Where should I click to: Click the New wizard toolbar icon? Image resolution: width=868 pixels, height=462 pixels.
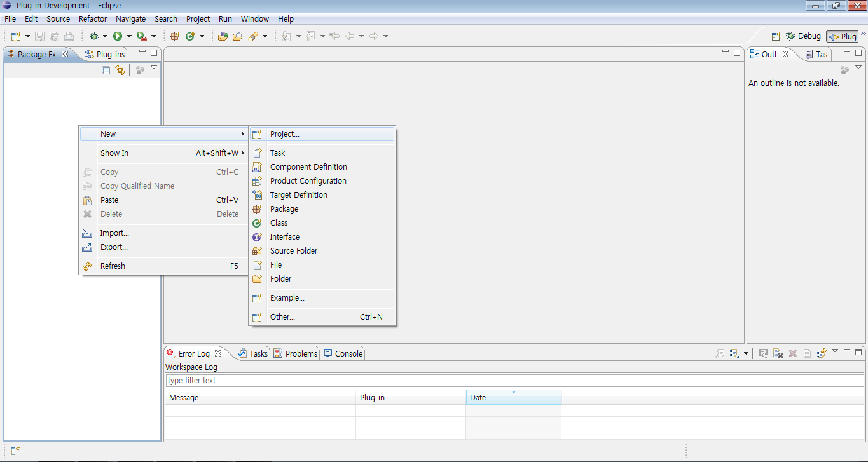coord(16,36)
